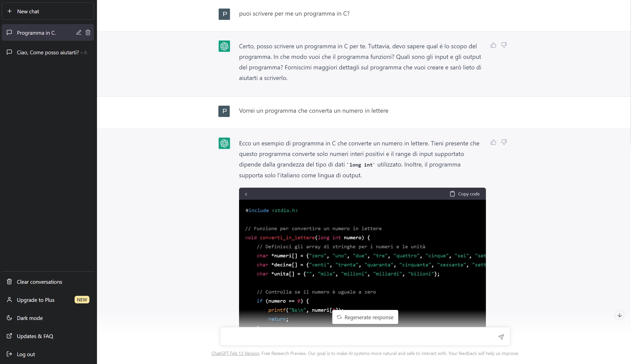Delete the Programma in C. chat with trash icon
This screenshot has height=364, width=631.
(88, 32)
